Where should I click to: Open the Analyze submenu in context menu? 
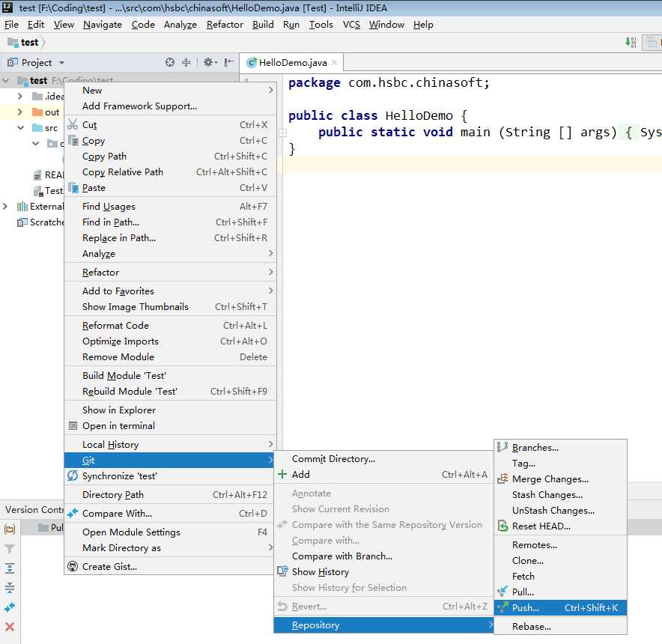tap(170, 253)
